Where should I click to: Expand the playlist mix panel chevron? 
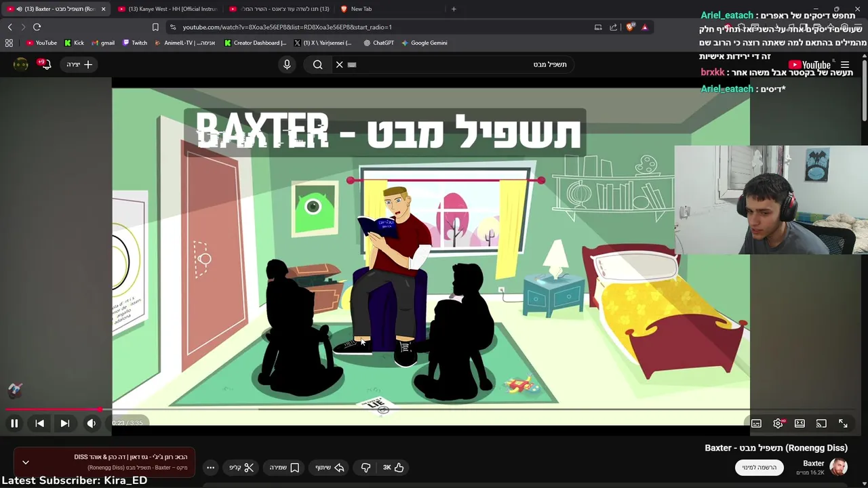tap(26, 462)
